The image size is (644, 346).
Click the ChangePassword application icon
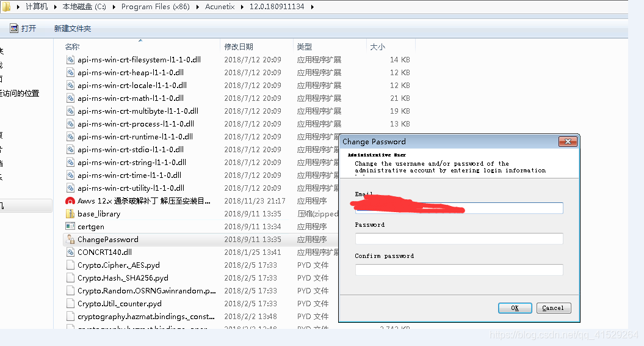pos(70,240)
